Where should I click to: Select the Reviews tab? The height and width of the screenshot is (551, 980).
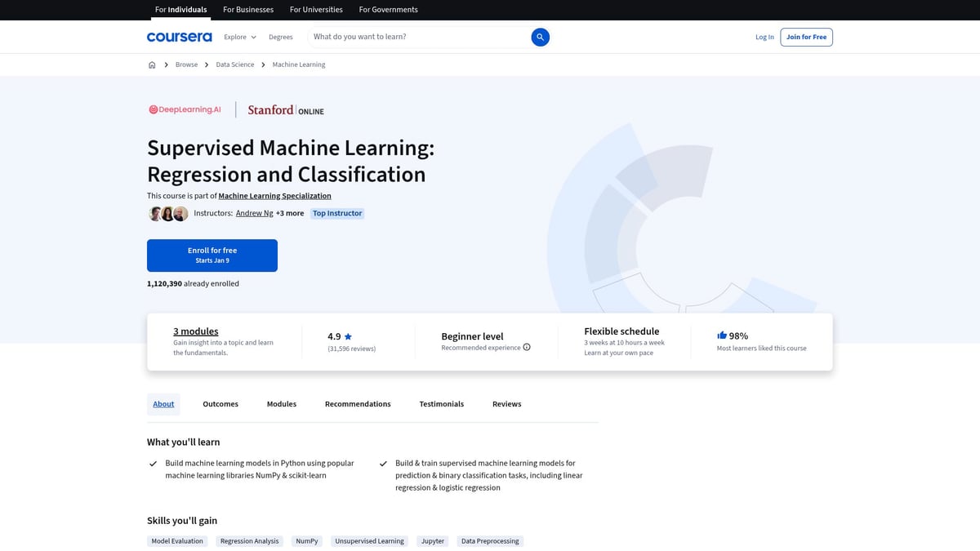pos(506,404)
